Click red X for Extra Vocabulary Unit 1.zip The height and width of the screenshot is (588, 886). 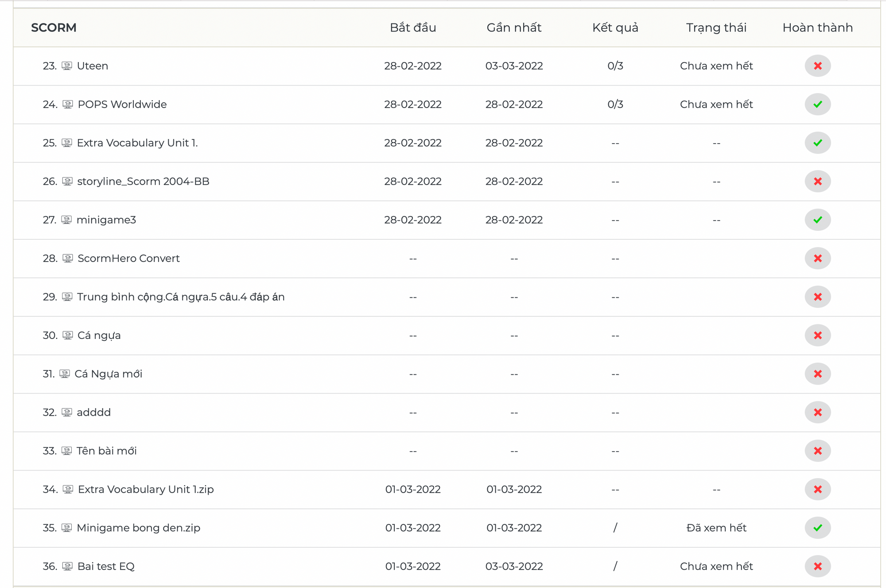tap(817, 490)
